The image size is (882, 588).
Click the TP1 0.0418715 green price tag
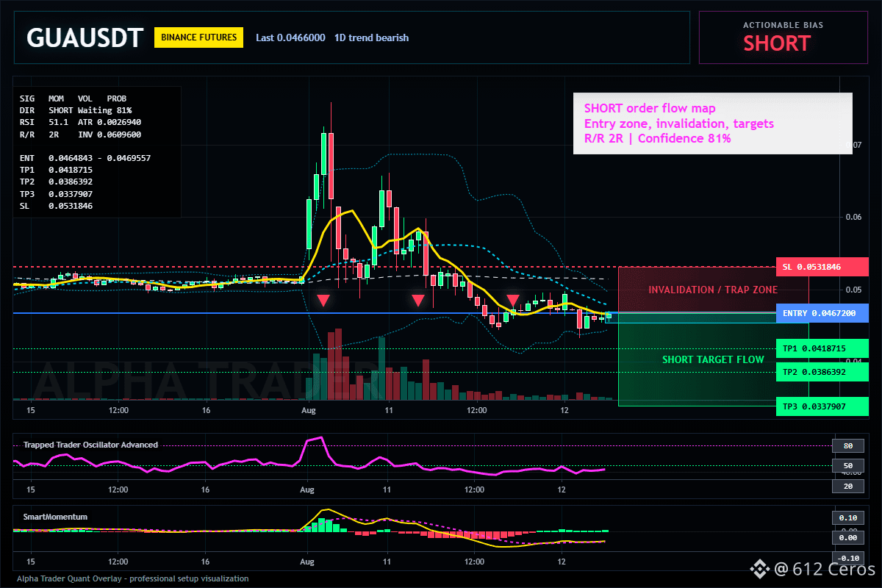click(x=822, y=348)
